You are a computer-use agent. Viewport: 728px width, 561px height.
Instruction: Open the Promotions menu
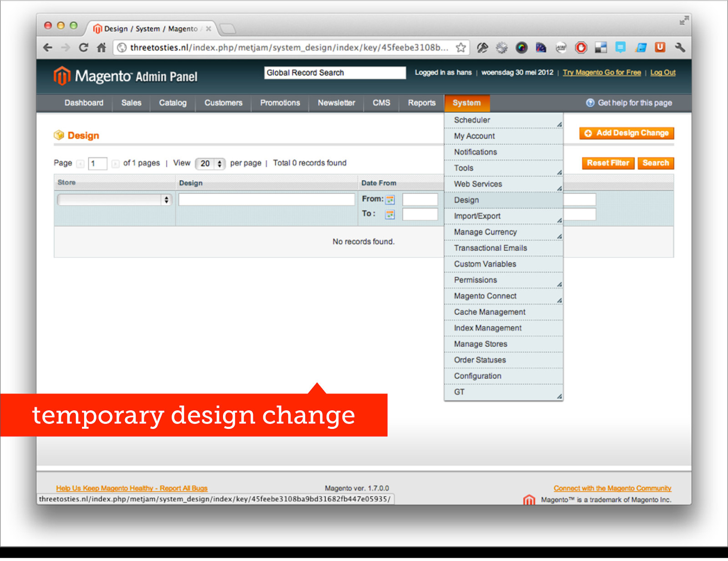pyautogui.click(x=280, y=103)
